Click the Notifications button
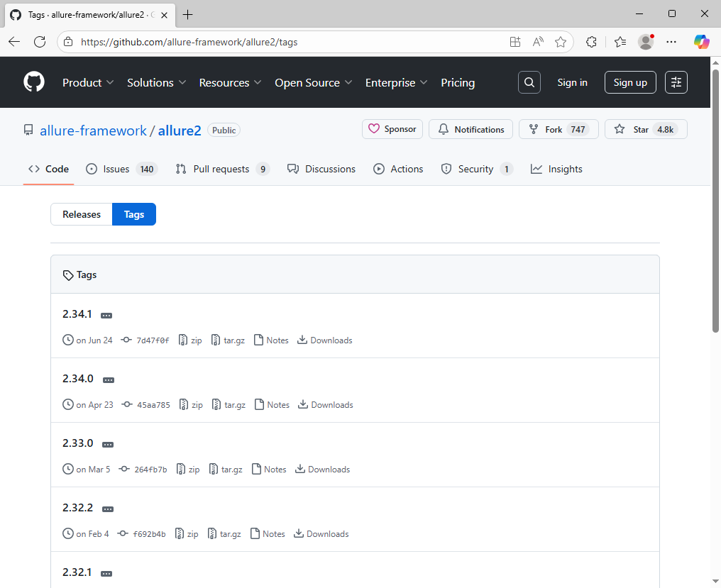The height and width of the screenshot is (588, 721). click(x=471, y=129)
